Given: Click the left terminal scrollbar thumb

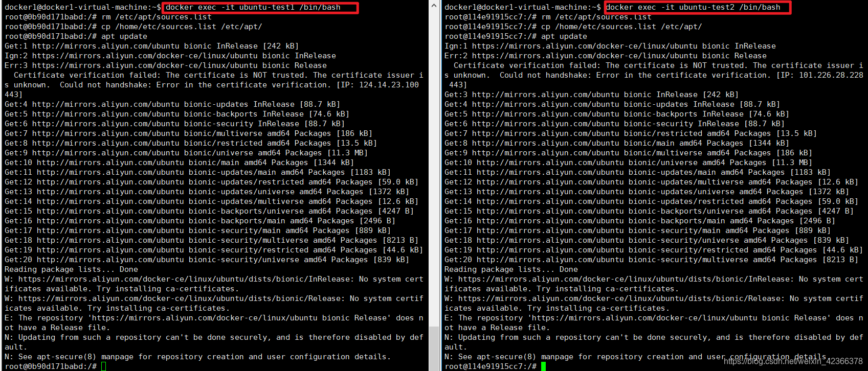Looking at the screenshot, I should click(x=434, y=349).
